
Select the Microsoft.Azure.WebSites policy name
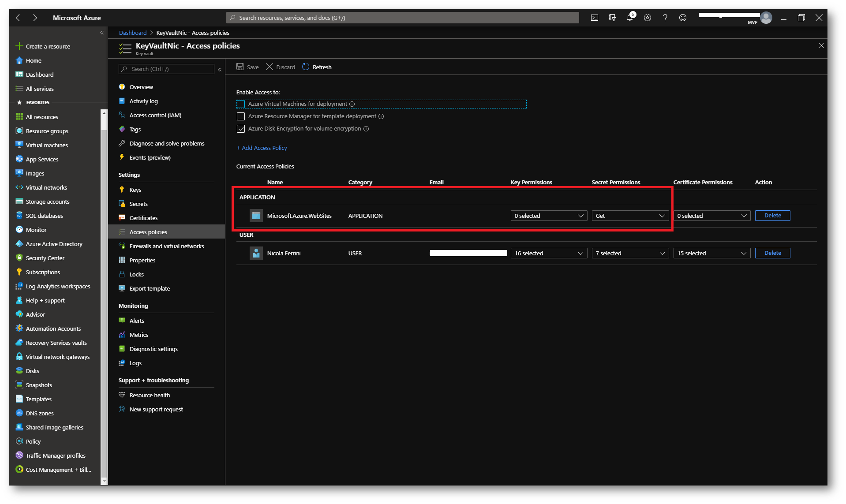click(x=299, y=216)
